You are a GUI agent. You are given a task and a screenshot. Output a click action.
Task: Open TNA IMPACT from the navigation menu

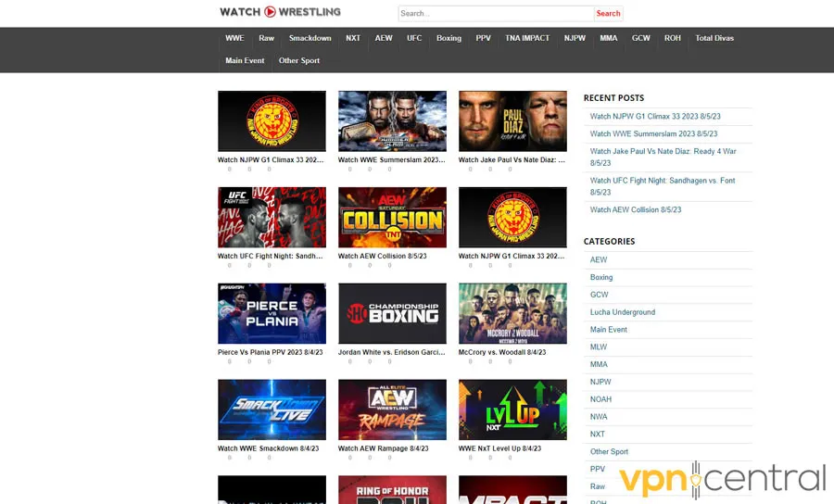click(x=527, y=38)
